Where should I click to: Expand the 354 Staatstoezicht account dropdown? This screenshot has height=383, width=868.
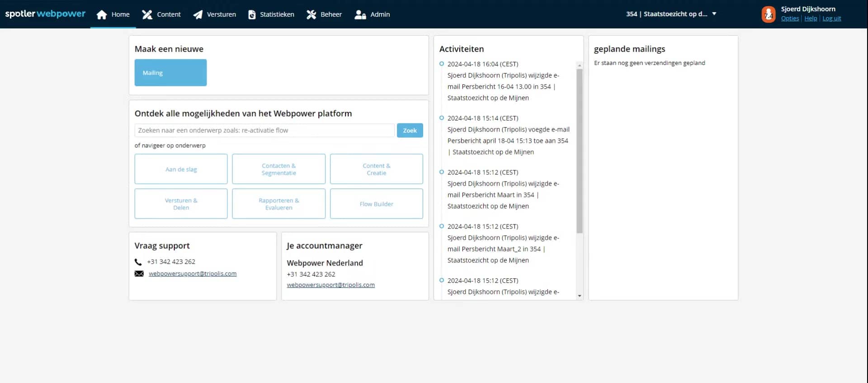click(714, 14)
